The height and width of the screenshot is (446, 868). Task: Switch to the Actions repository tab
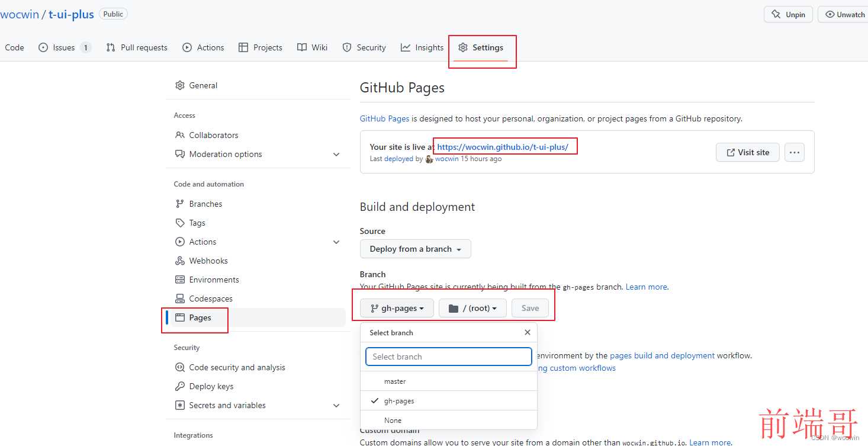(203, 47)
